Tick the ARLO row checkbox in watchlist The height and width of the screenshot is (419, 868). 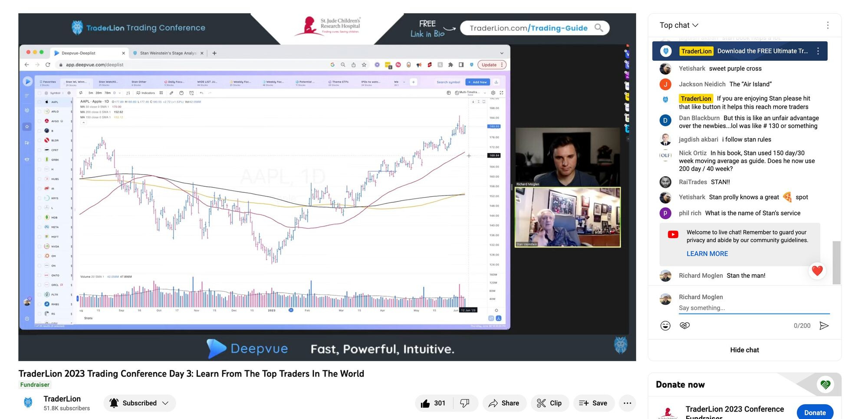[39, 112]
